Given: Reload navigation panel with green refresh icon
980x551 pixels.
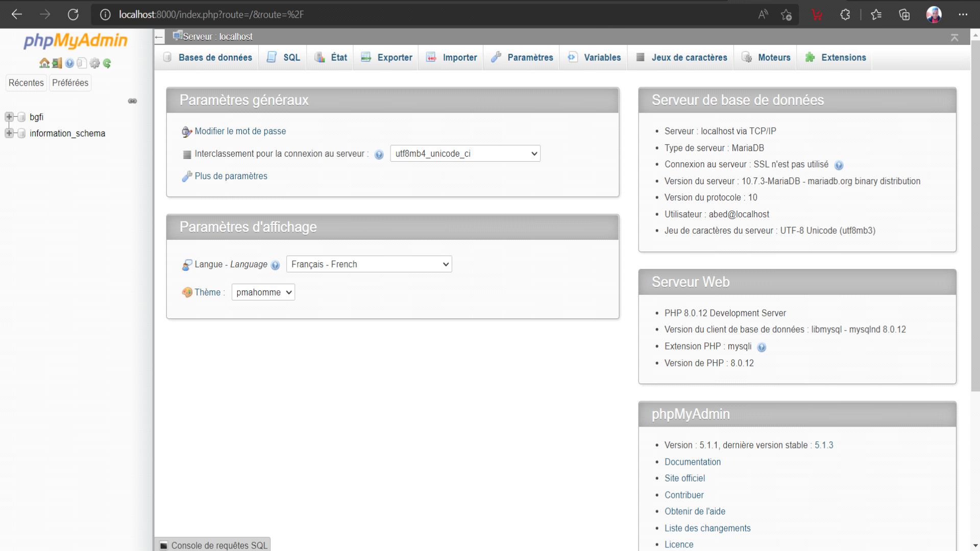Looking at the screenshot, I should 107,63.
